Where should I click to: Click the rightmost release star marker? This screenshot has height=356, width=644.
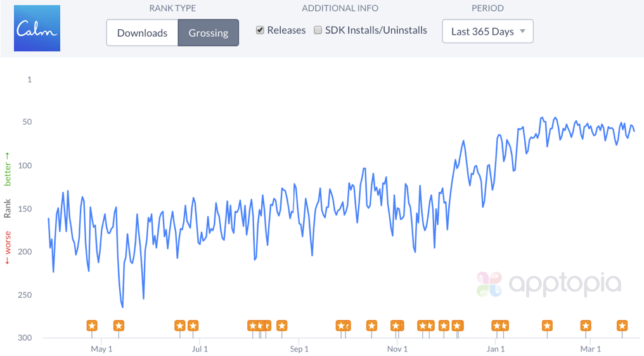pyautogui.click(x=622, y=326)
